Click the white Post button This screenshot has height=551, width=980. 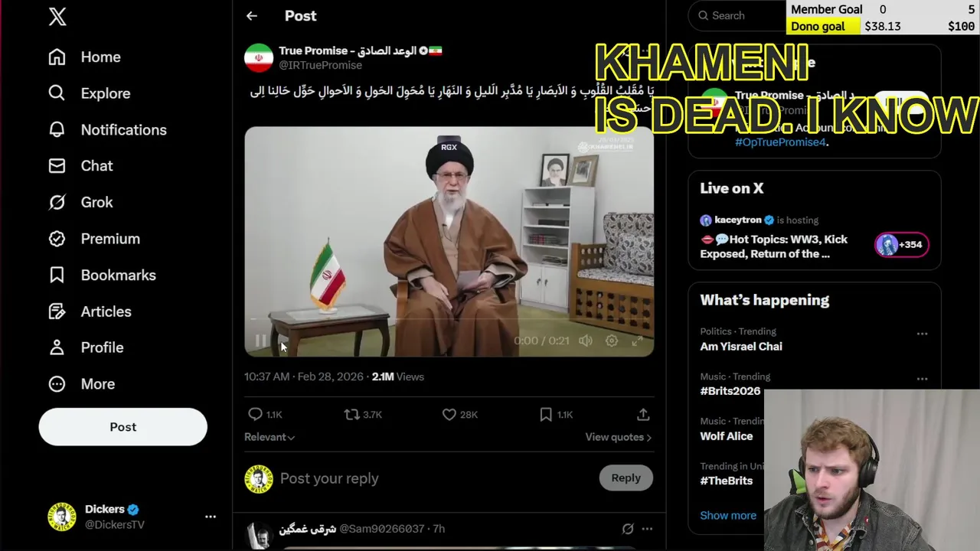[x=122, y=427]
